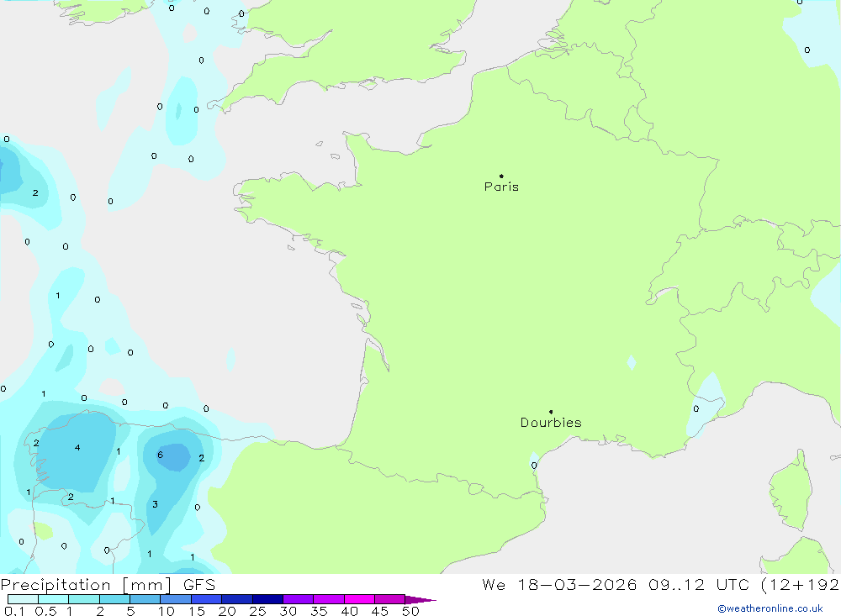The width and height of the screenshot is (841, 616).
Task: Click the 'Precipitation [mm] GFS' title
Action: (x=108, y=584)
